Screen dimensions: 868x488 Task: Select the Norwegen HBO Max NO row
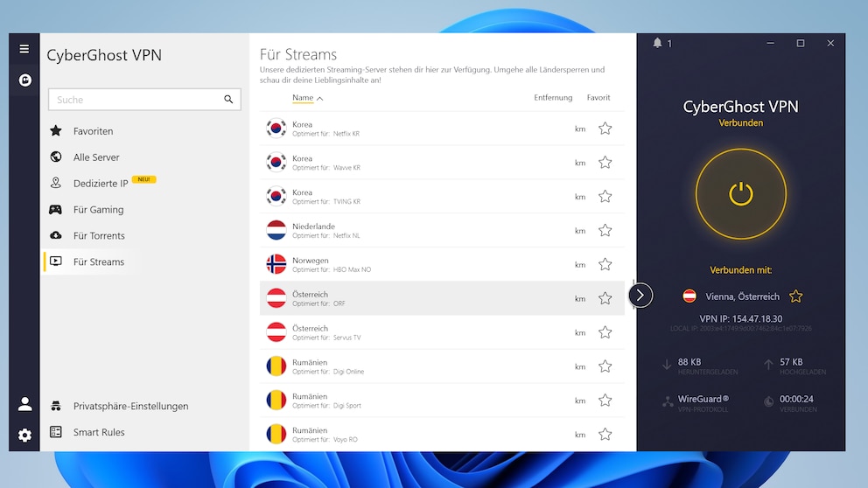coord(442,264)
